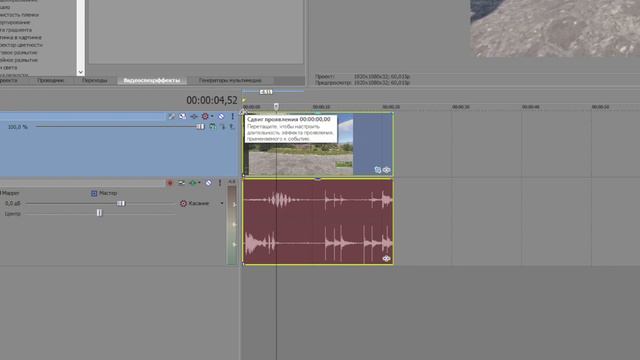
Task: Click the effects list scrollbar down arrow
Action: coord(80,72)
